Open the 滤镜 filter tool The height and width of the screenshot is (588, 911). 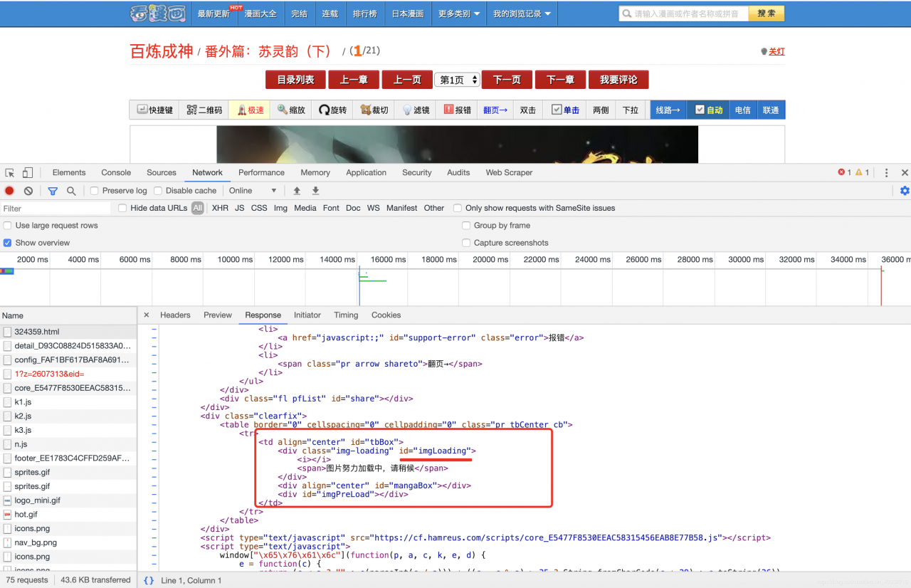pos(416,110)
